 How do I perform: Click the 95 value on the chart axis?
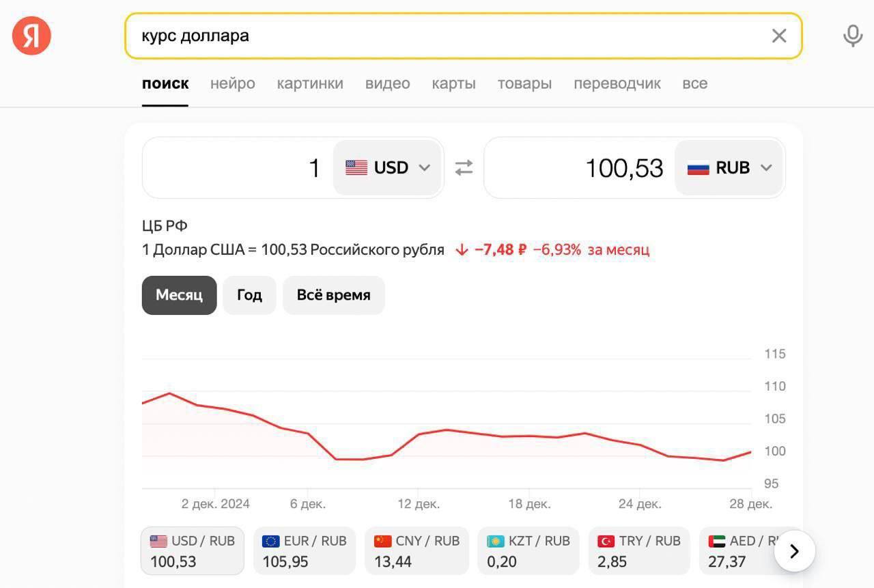772,484
